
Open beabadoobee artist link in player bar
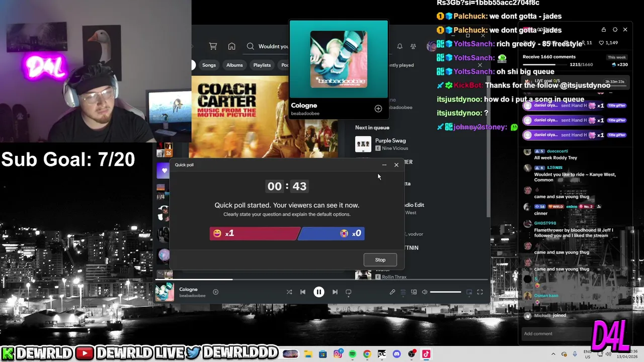coord(192,296)
